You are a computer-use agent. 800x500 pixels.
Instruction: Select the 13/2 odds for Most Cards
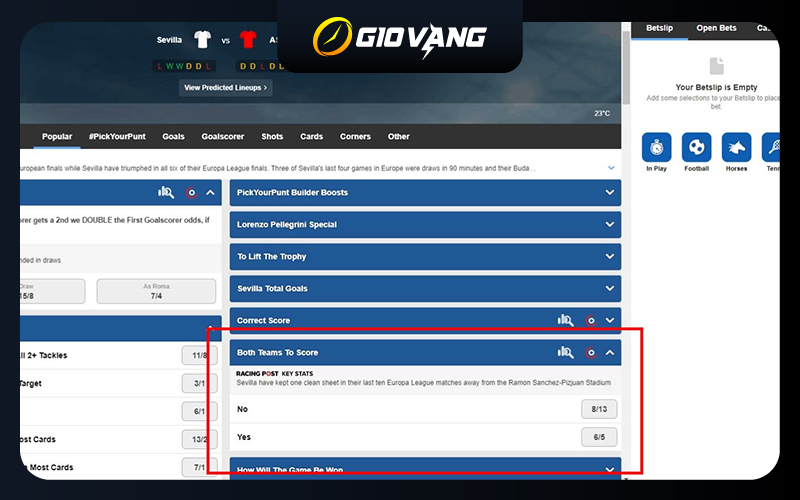pyautogui.click(x=199, y=439)
